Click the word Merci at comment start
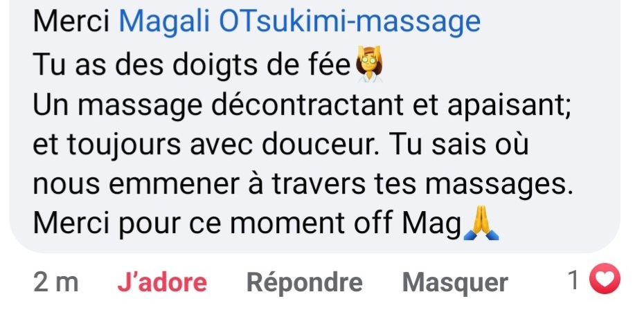This screenshot has height=319, width=644. 71,21
